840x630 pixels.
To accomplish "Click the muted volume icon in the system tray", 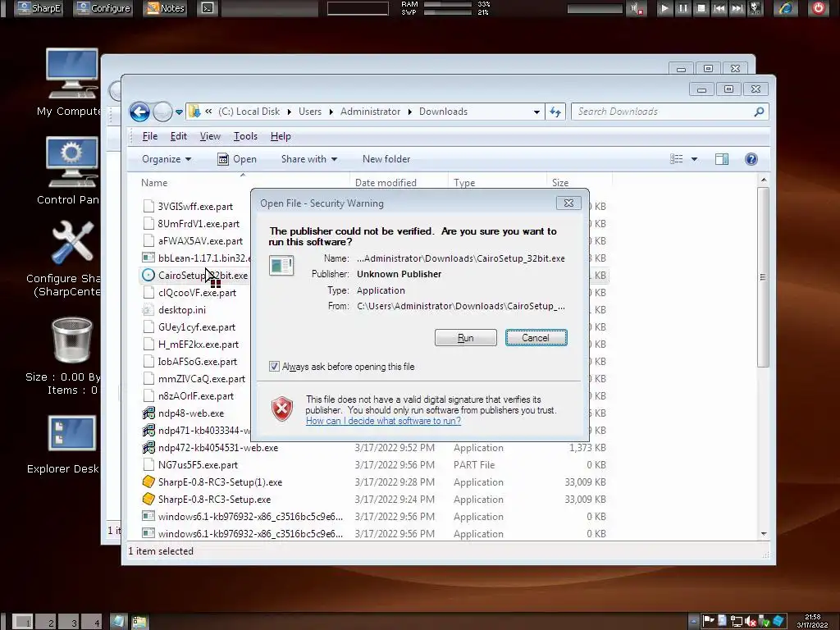I will click(x=751, y=621).
